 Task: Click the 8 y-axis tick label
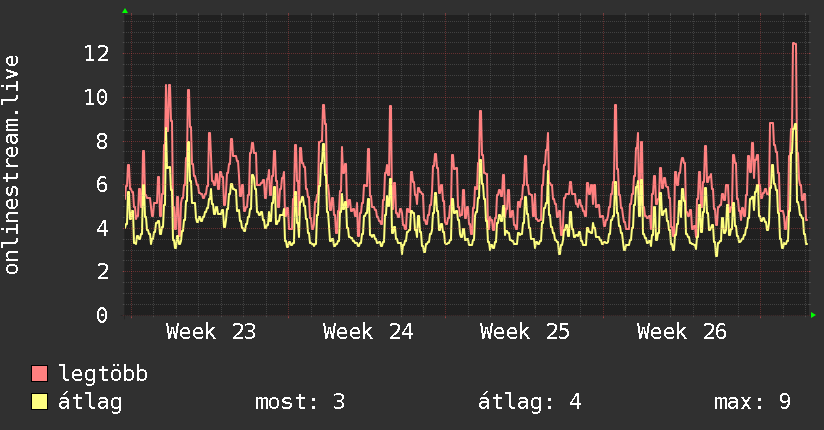point(102,141)
